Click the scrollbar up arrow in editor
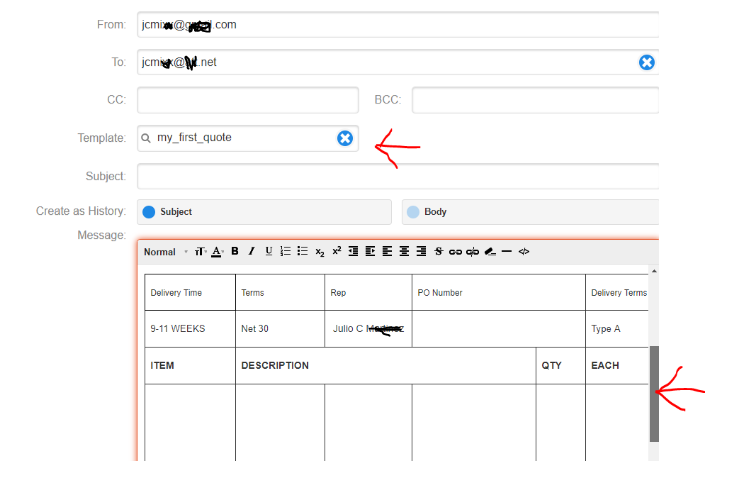Screen dimensions: 732x492 (x=654, y=271)
